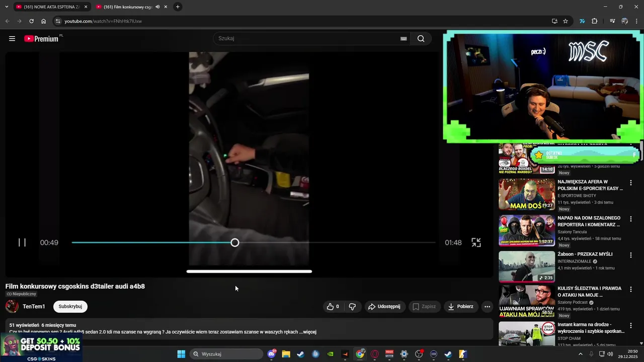Image resolution: width=644 pixels, height=362 pixels.
Task: Click the CSGO-SKINS deposit bonus banner
Action: click(x=41, y=347)
